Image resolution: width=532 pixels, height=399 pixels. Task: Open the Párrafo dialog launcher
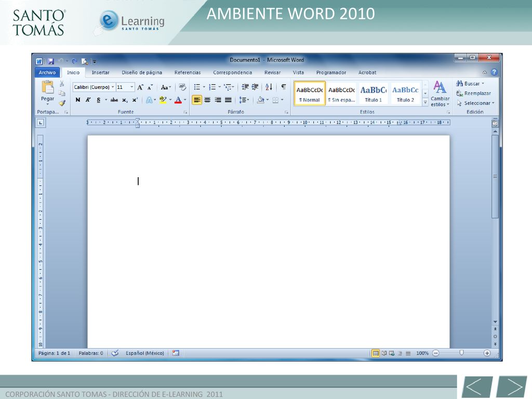[286, 112]
